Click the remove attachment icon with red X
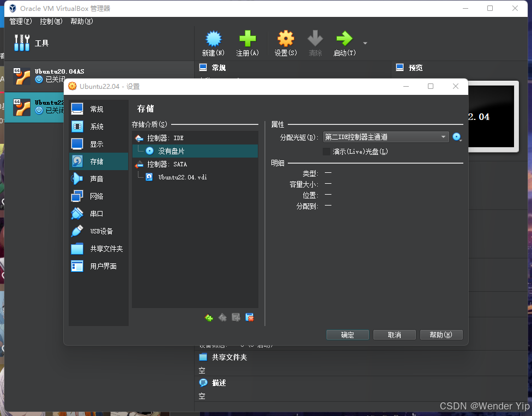 point(250,318)
